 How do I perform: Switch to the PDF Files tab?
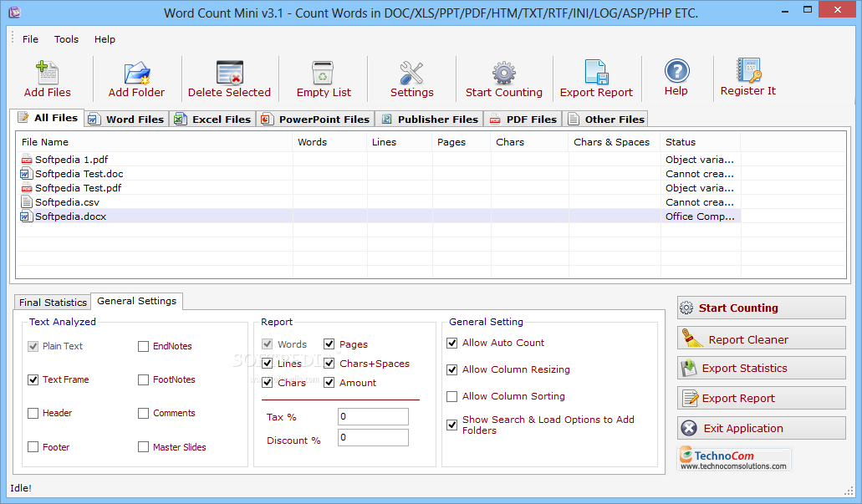click(x=523, y=120)
